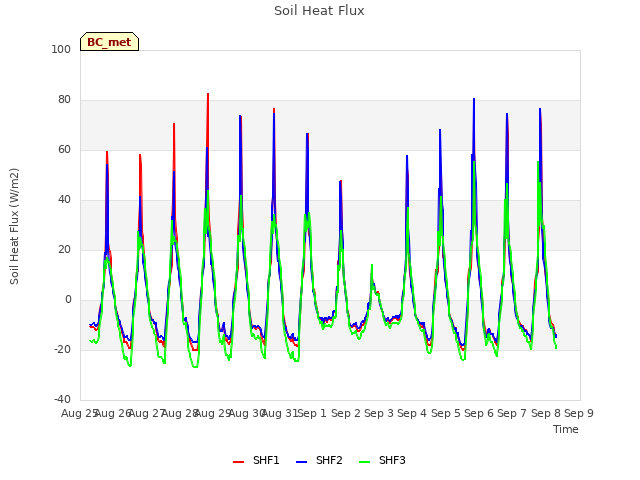Viewport: 640px width, 480px height.
Task: Click the Soil Heat Flux (W/m2) axis title
Action: click(x=14, y=226)
